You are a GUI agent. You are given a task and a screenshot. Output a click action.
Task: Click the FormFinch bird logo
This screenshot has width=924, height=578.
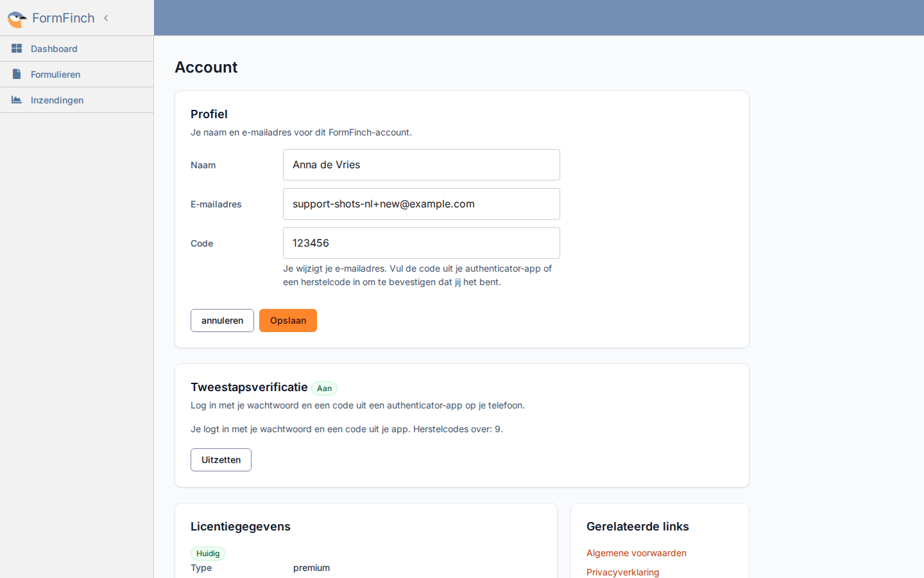17,19
